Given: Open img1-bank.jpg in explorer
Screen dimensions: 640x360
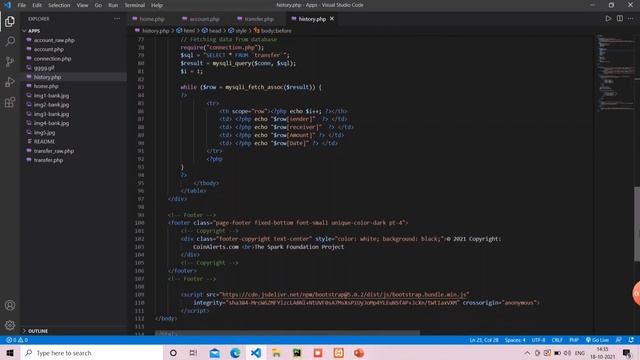Looking at the screenshot, I should click(51, 96).
